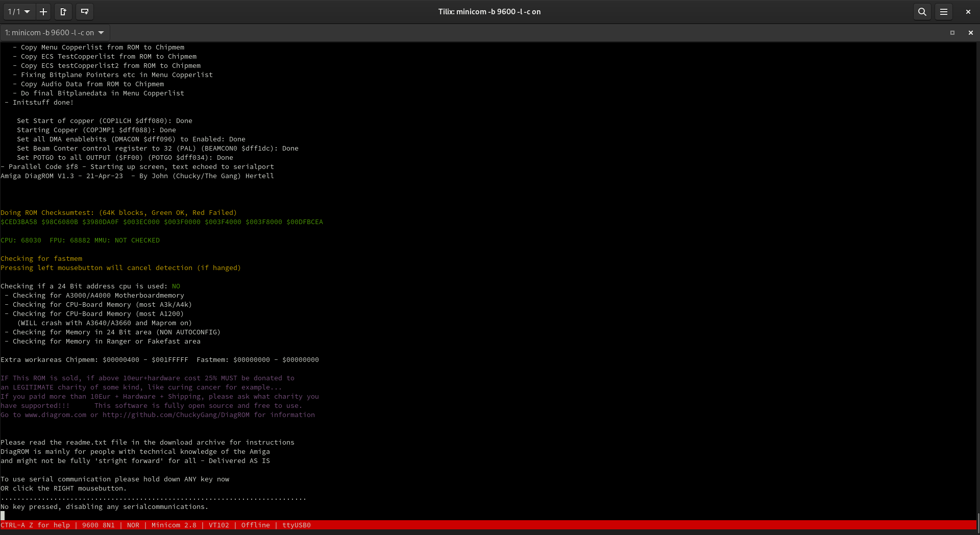Click the terminal cursor block
The width and height of the screenshot is (980, 535).
3,516
